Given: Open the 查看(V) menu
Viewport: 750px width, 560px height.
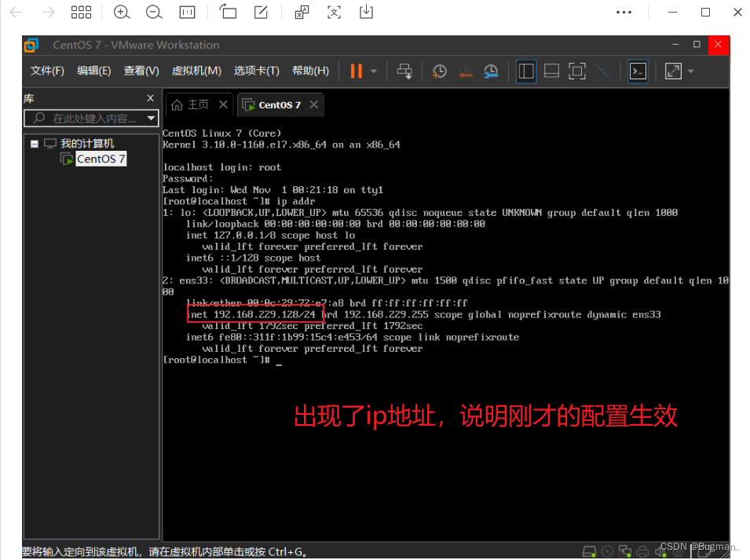Looking at the screenshot, I should [x=141, y=71].
